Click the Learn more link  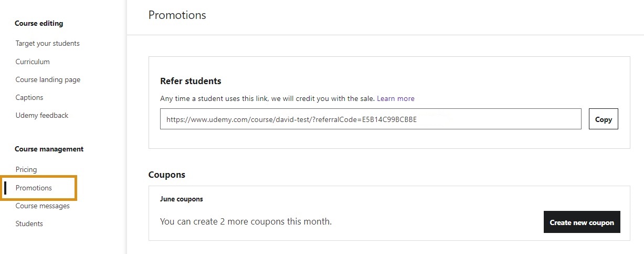[395, 98]
